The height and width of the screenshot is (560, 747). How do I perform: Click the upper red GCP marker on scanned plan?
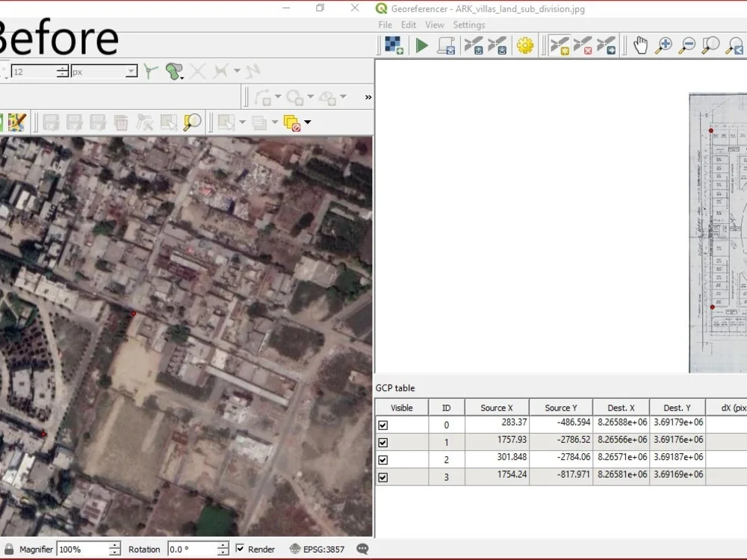[x=711, y=131]
